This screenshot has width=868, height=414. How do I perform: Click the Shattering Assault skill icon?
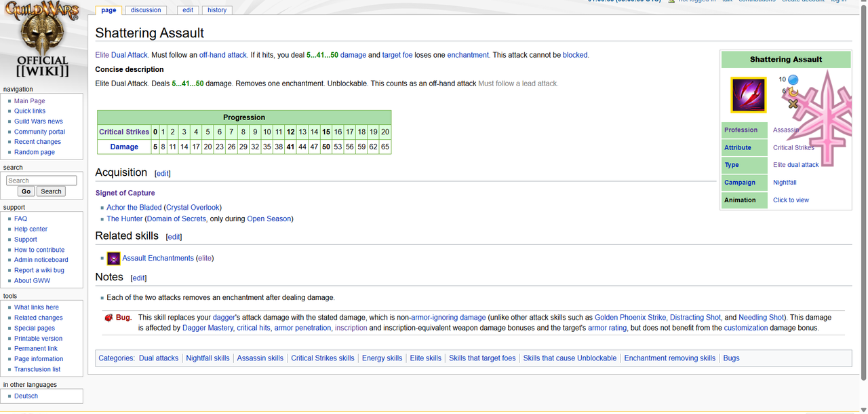click(x=749, y=95)
